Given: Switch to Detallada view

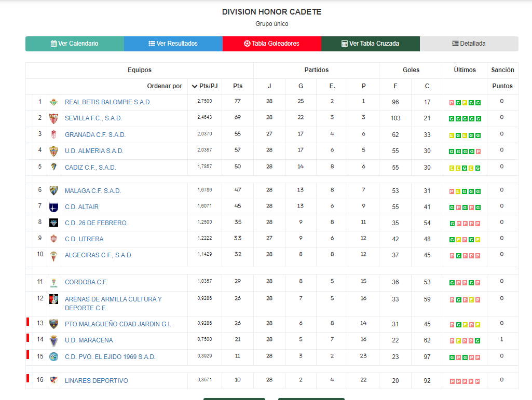Looking at the screenshot, I should coord(469,44).
